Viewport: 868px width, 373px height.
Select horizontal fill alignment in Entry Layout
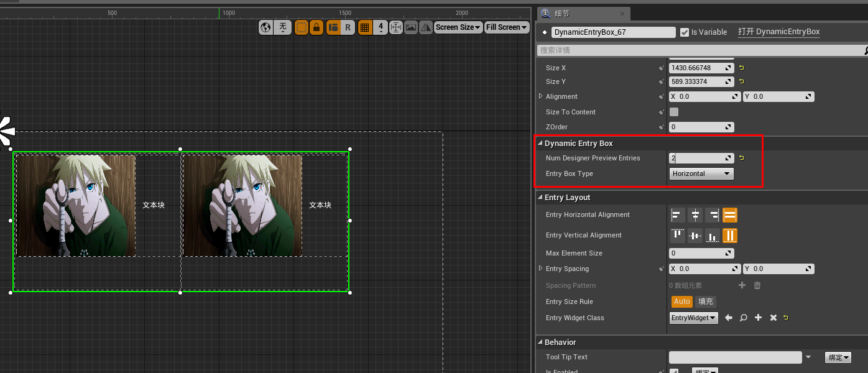tap(729, 215)
